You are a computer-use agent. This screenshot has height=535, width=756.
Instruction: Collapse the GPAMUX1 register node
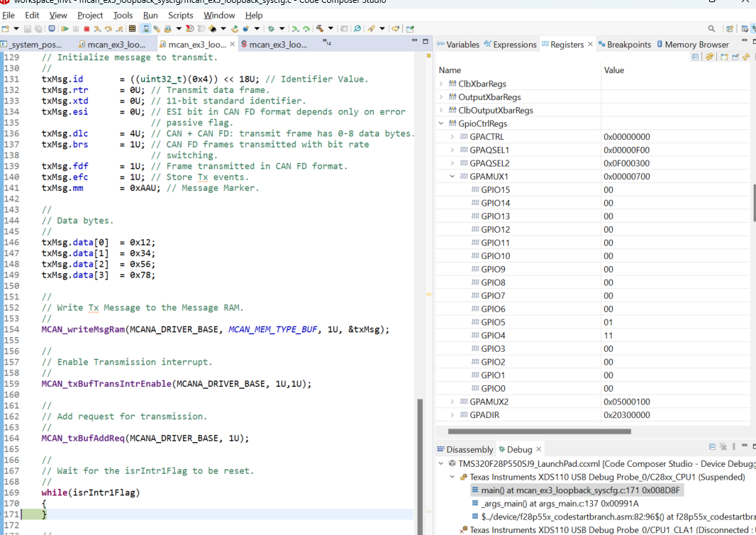click(454, 177)
